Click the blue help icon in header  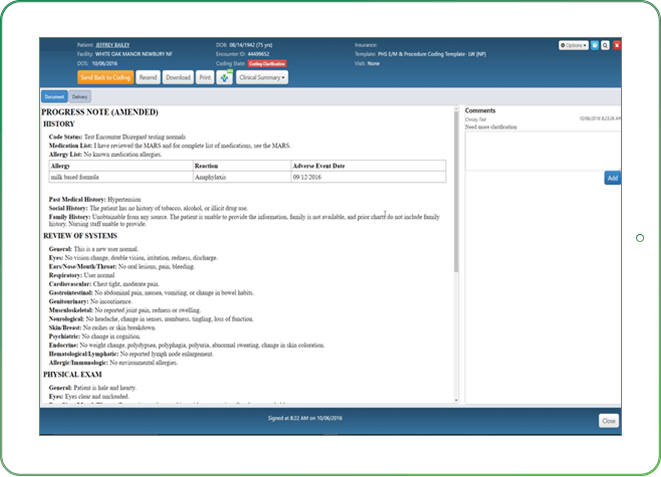(595, 45)
